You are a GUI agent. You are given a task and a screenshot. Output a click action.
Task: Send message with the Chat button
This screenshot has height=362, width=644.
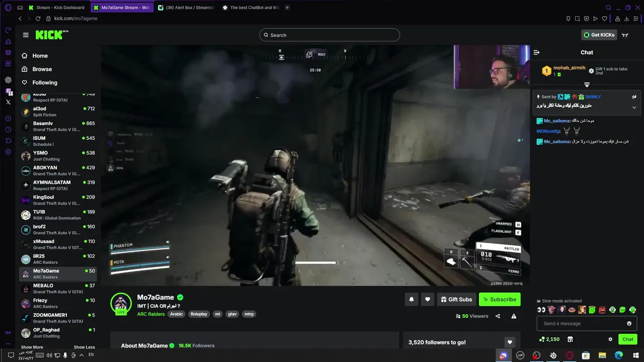pyautogui.click(x=628, y=339)
